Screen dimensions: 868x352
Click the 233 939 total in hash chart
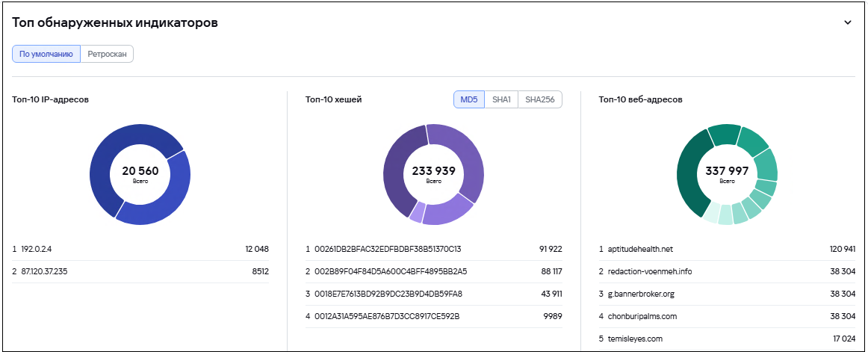(x=433, y=171)
